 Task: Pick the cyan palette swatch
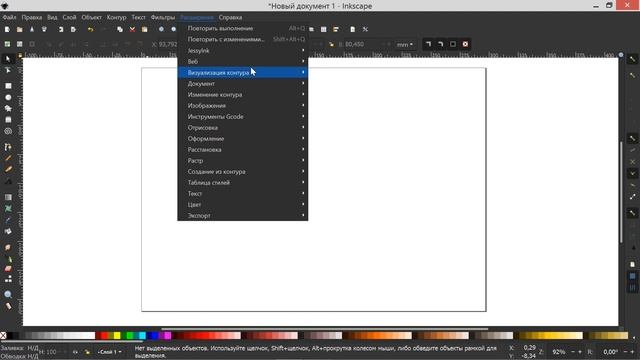[x=142, y=336]
